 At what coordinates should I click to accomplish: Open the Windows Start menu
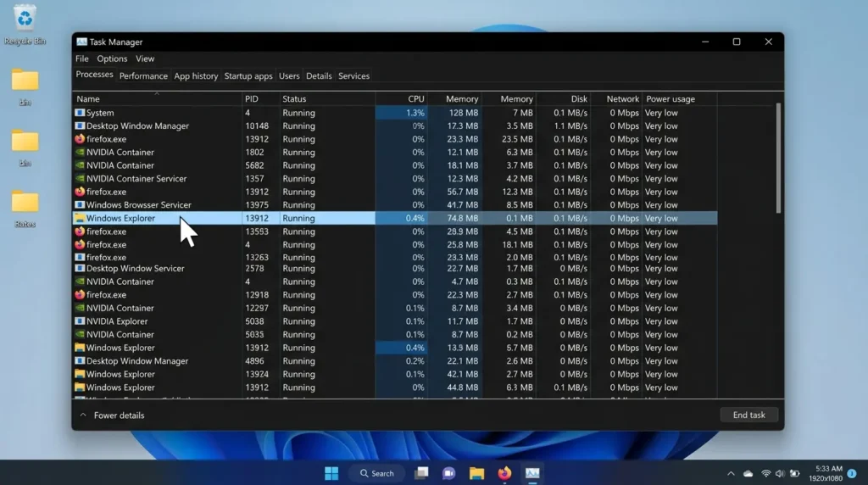click(x=331, y=473)
